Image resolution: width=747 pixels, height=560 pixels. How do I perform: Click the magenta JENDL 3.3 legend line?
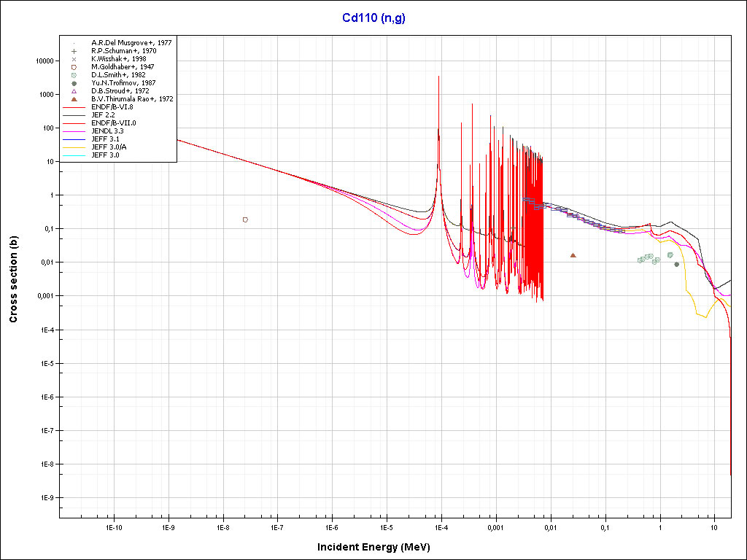click(74, 131)
